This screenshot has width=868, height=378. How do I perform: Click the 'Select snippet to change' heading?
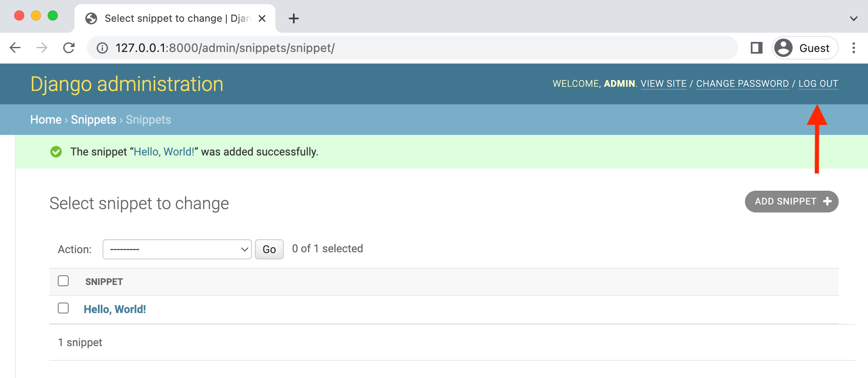[x=139, y=203]
